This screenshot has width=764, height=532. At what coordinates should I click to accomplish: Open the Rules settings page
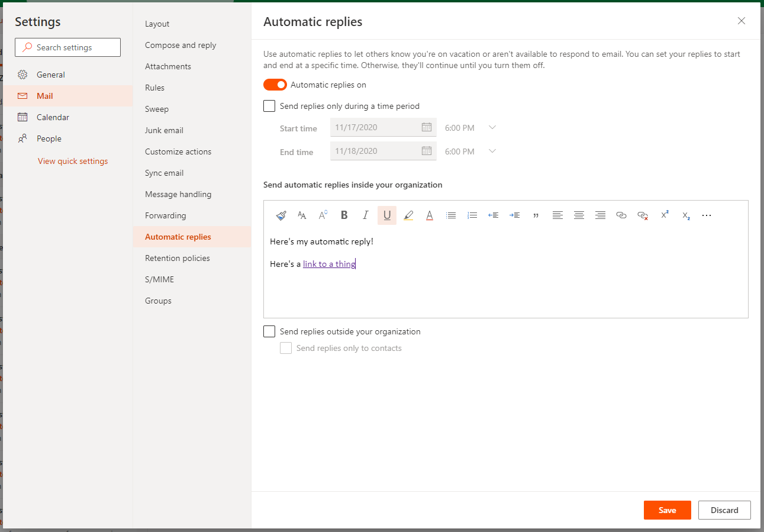[192, 88]
